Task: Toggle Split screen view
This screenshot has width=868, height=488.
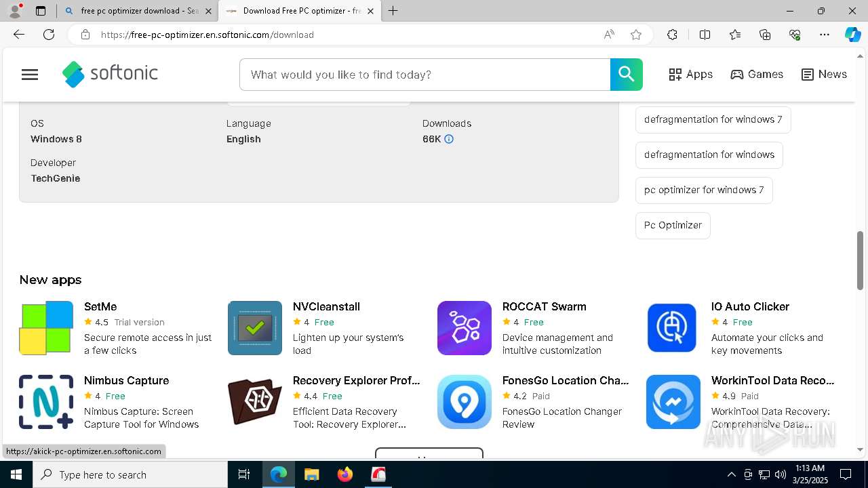Action: coord(705,35)
